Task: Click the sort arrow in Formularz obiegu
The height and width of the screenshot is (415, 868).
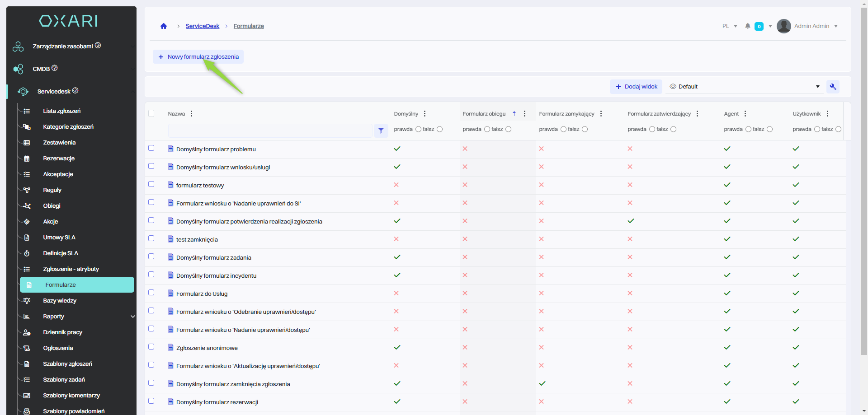Action: [514, 114]
